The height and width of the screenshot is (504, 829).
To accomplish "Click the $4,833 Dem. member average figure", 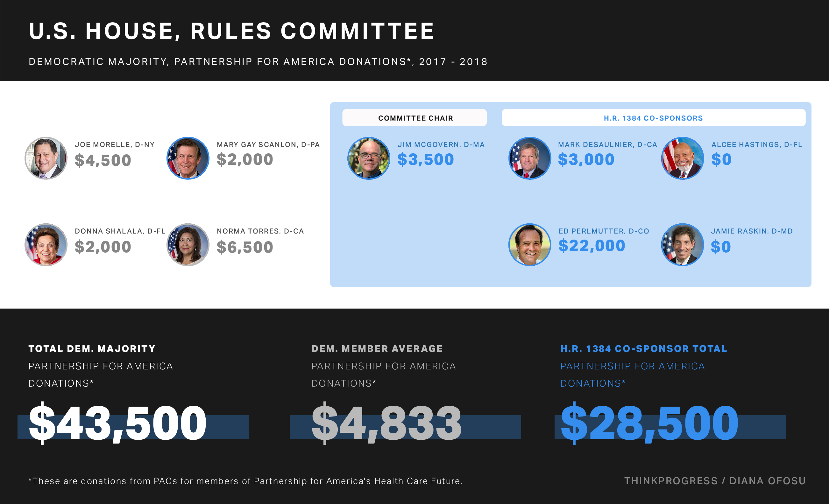I will pyautogui.click(x=386, y=423).
